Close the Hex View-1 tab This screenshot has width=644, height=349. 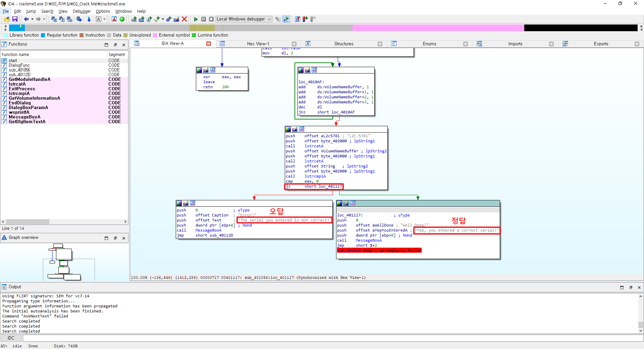pyautogui.click(x=294, y=44)
